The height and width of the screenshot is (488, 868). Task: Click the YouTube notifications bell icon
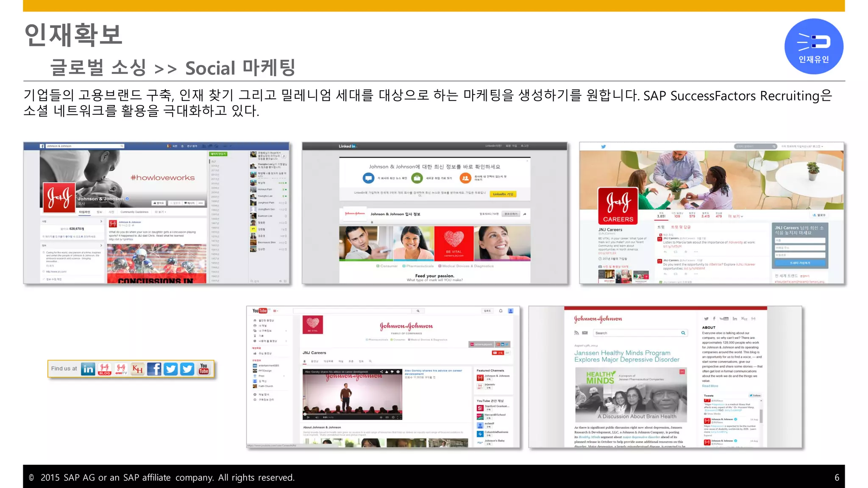tap(501, 311)
